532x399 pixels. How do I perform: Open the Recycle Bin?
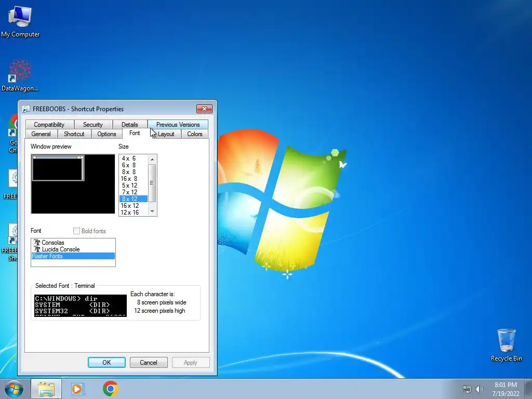[506, 345]
